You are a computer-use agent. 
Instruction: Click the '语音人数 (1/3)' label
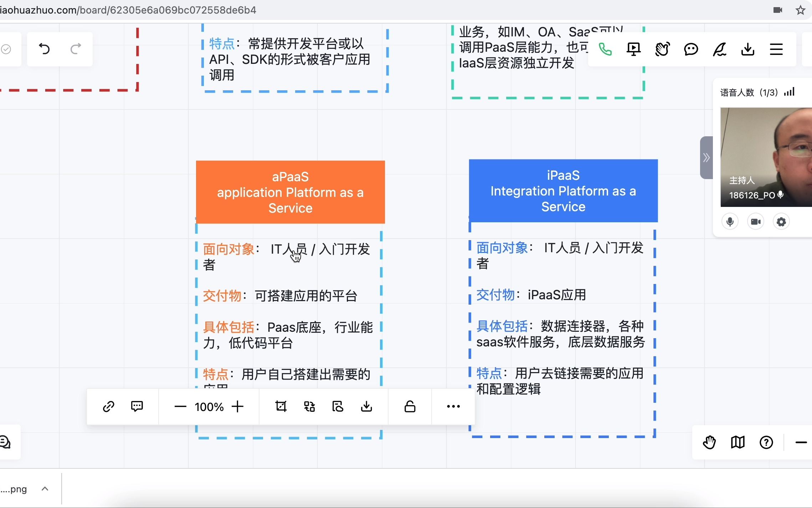pyautogui.click(x=749, y=92)
